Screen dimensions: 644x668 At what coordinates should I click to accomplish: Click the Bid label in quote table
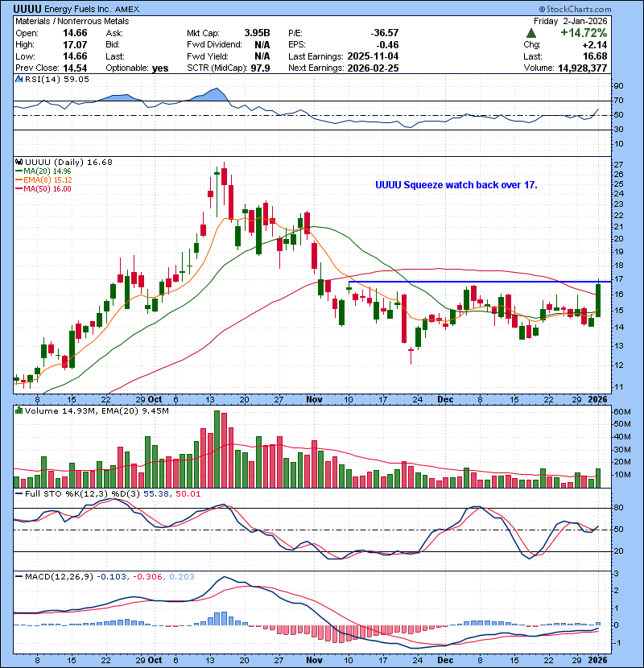pos(113,45)
